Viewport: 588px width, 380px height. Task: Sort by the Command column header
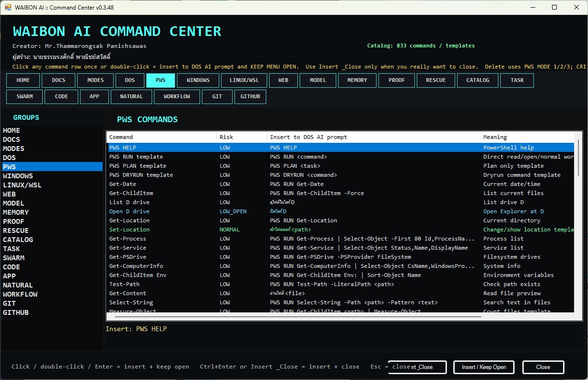point(162,137)
